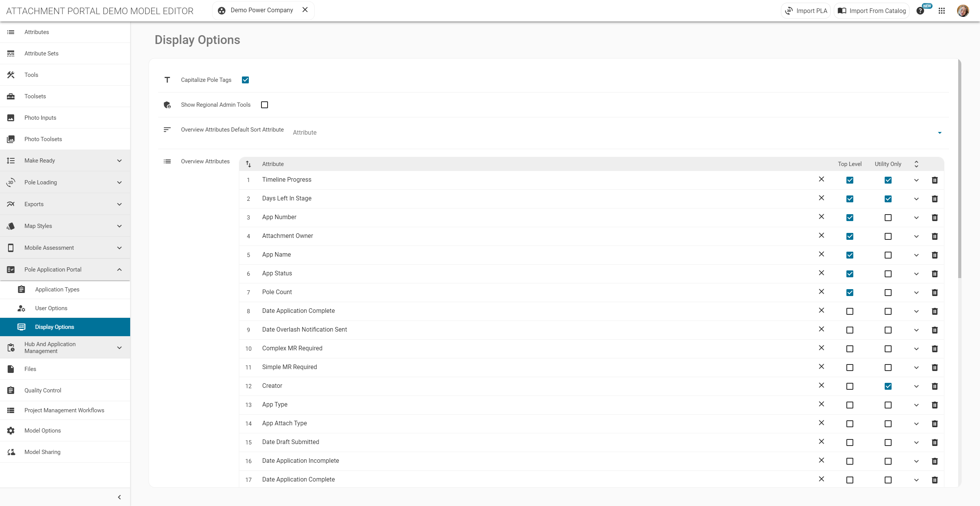Clear the App Number attribute
Viewport: 980px width, 506px height.
(822, 217)
